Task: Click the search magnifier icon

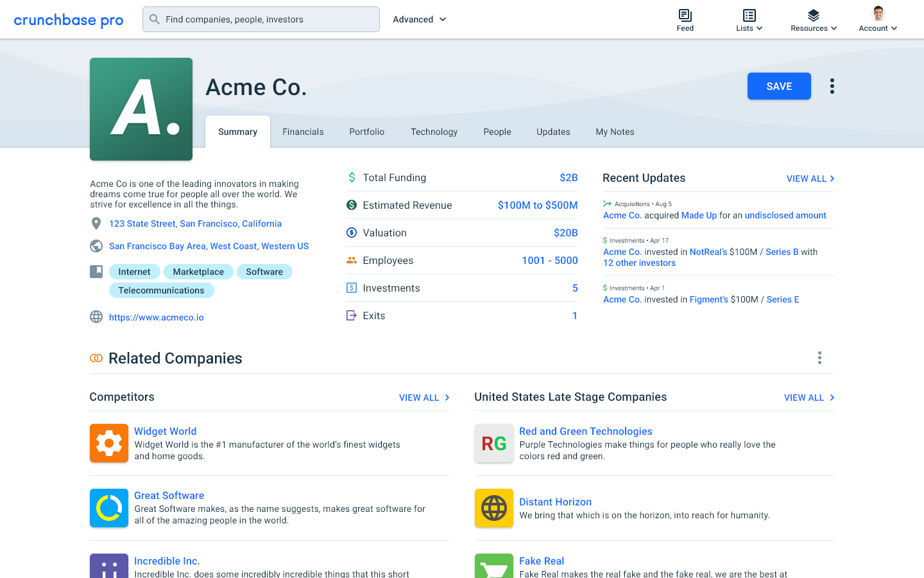Action: coord(154,19)
